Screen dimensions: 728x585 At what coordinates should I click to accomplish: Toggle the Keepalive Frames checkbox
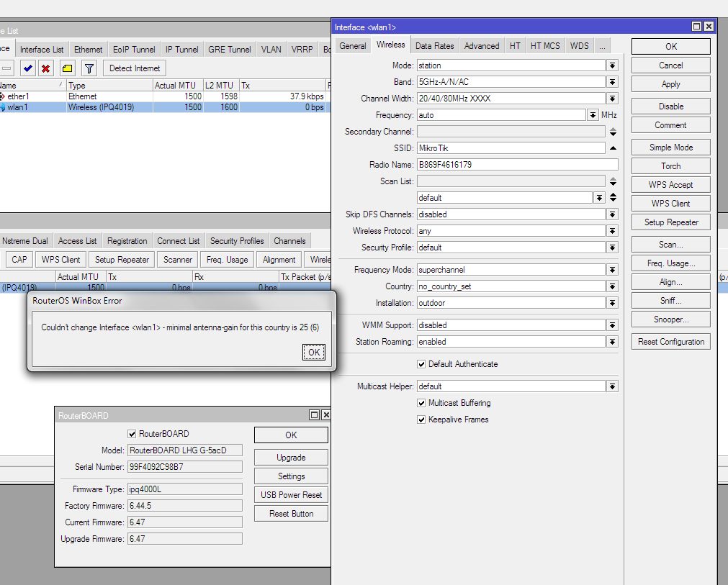[x=422, y=420]
